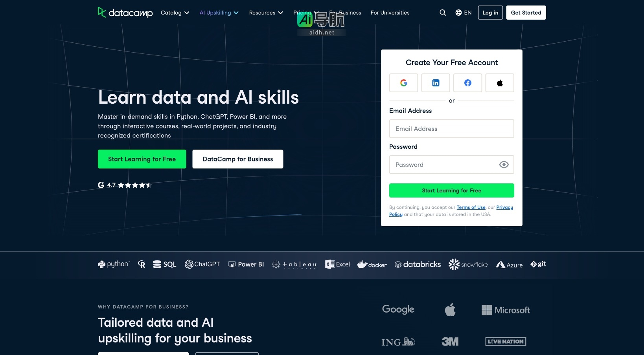Focus the Email Address input field
The image size is (644, 355).
(x=451, y=129)
